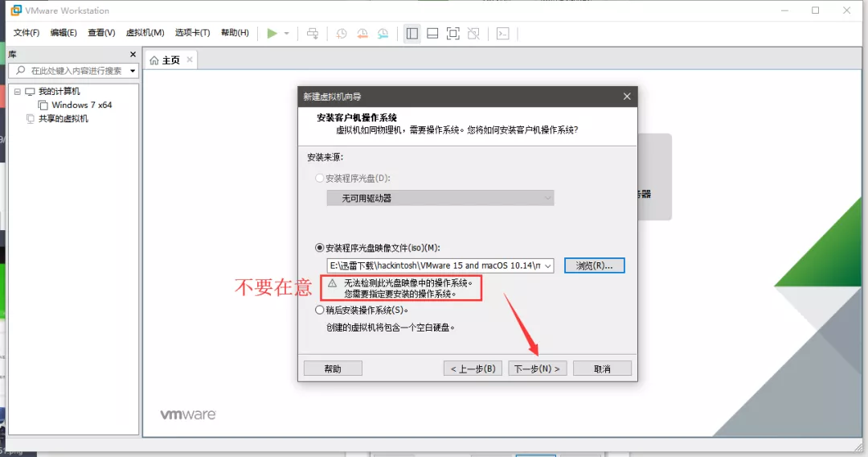Screen dimensions: 868x457
Task: Enter full screen mode icon
Action: (452, 33)
